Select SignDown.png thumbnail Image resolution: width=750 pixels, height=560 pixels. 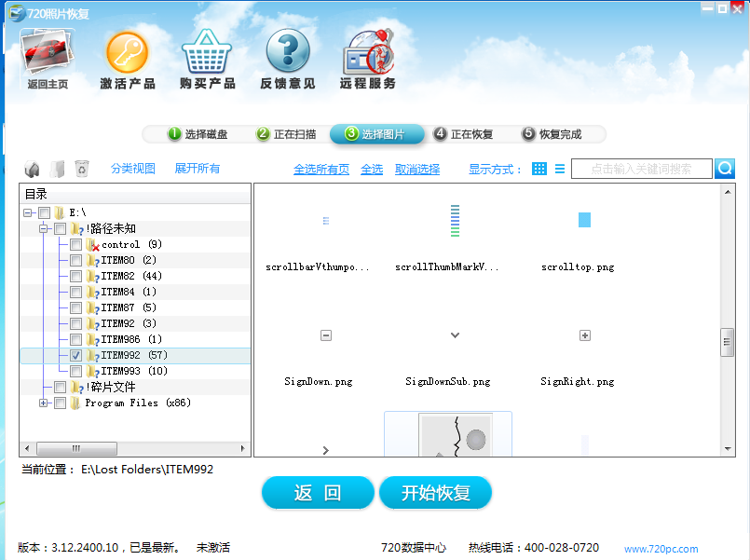326,335
